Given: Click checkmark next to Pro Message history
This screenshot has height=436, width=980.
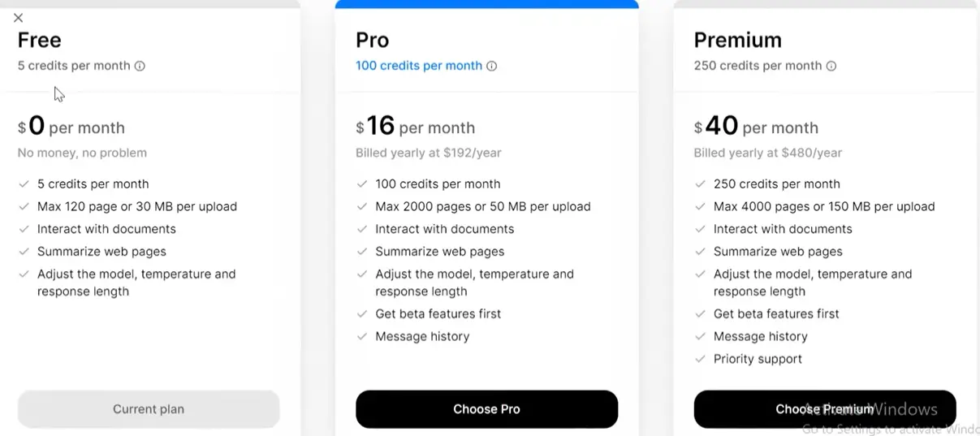Looking at the screenshot, I should click(362, 336).
